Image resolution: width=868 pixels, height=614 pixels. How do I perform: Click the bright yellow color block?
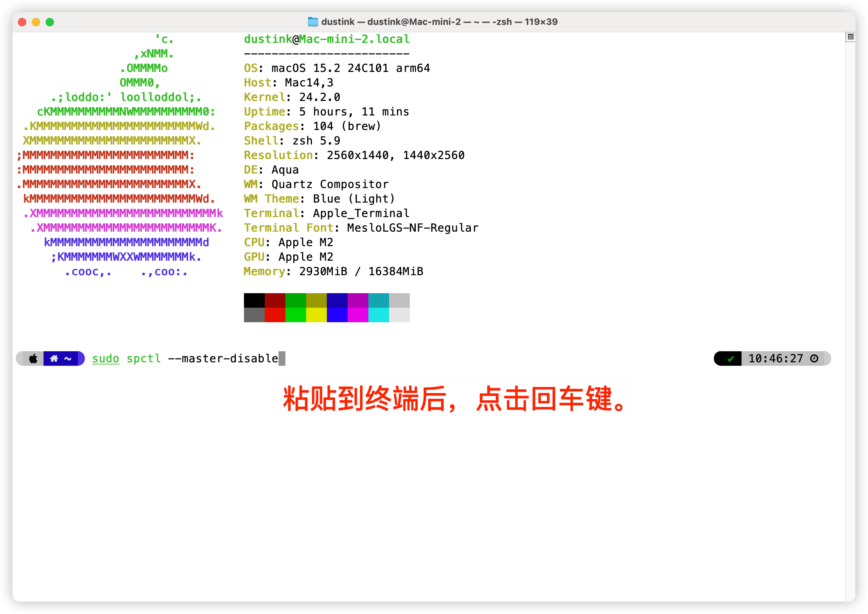click(317, 315)
